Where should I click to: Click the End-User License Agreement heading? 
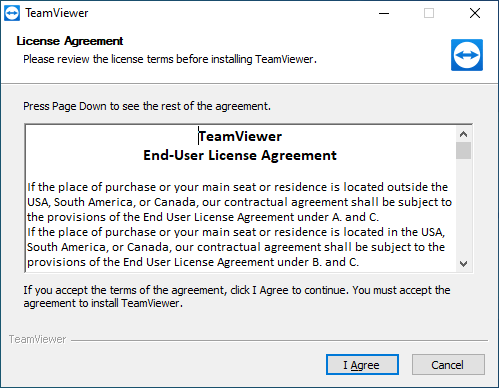click(240, 155)
